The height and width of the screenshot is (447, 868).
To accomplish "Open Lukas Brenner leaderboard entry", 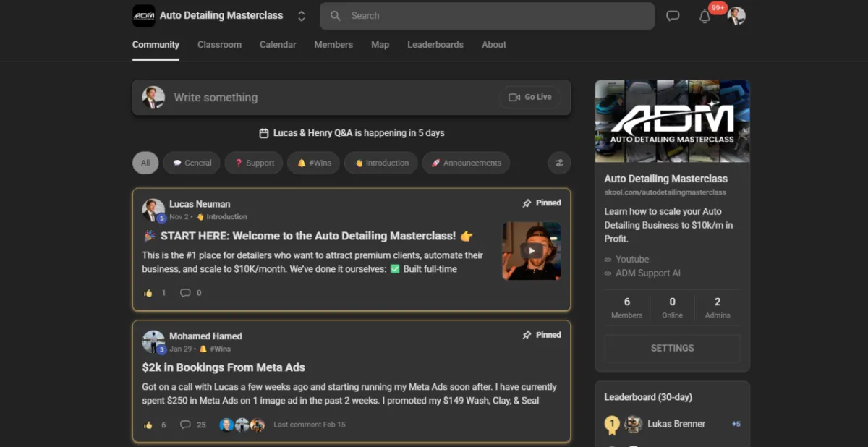I will tap(676, 424).
